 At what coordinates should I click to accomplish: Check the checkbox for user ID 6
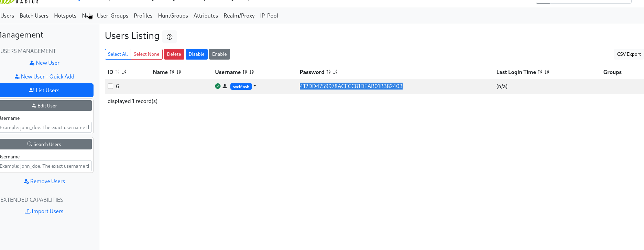[x=110, y=86]
